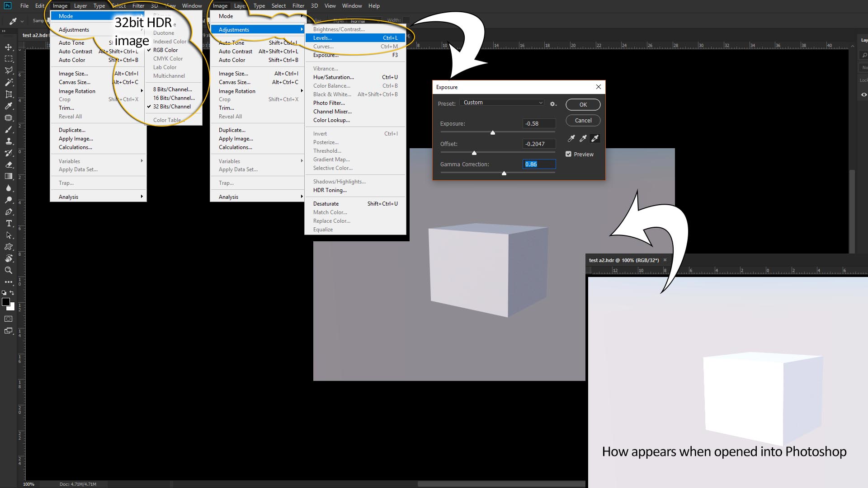868x488 pixels.
Task: Open the Edit menu
Action: click(x=40, y=6)
